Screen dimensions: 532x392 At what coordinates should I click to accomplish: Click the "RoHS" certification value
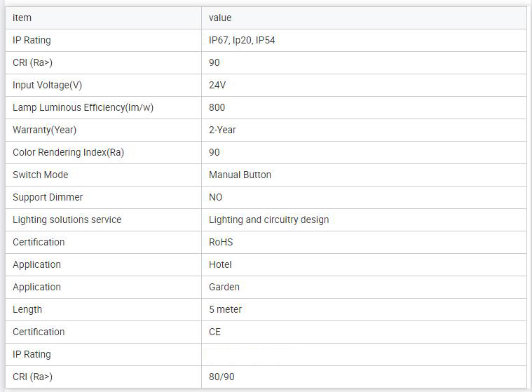tap(221, 242)
